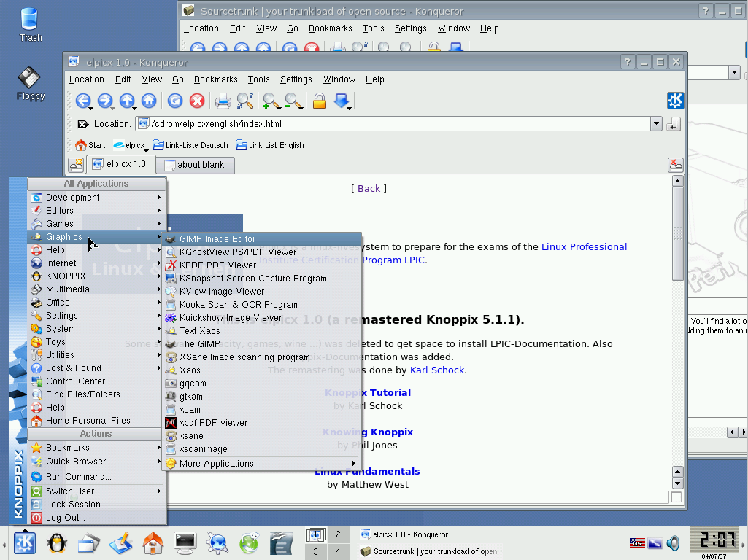Close current tab with right tab-bar icon

[676, 165]
